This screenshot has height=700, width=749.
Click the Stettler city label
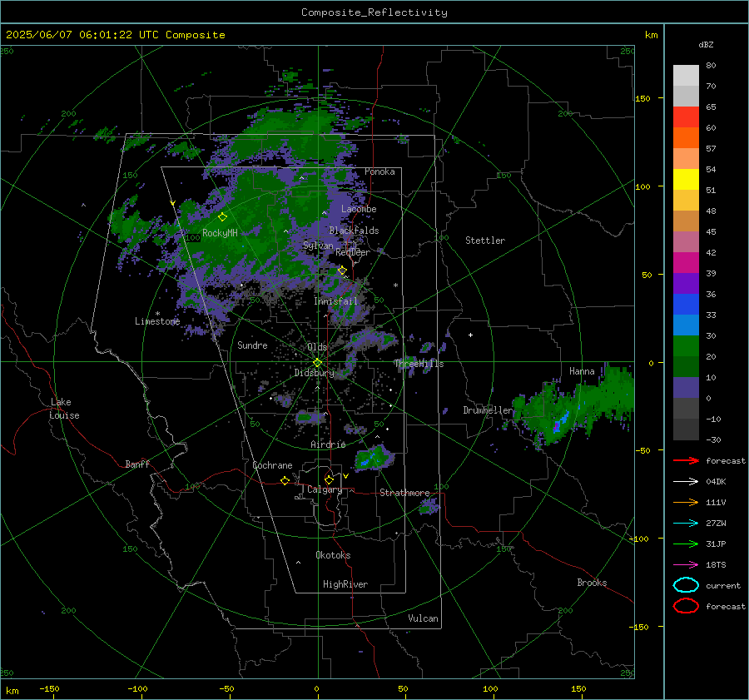click(485, 241)
